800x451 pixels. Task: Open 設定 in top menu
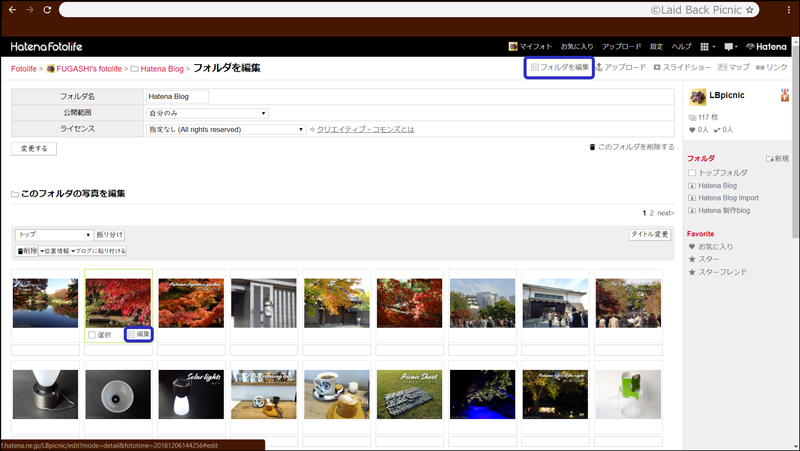[656, 46]
